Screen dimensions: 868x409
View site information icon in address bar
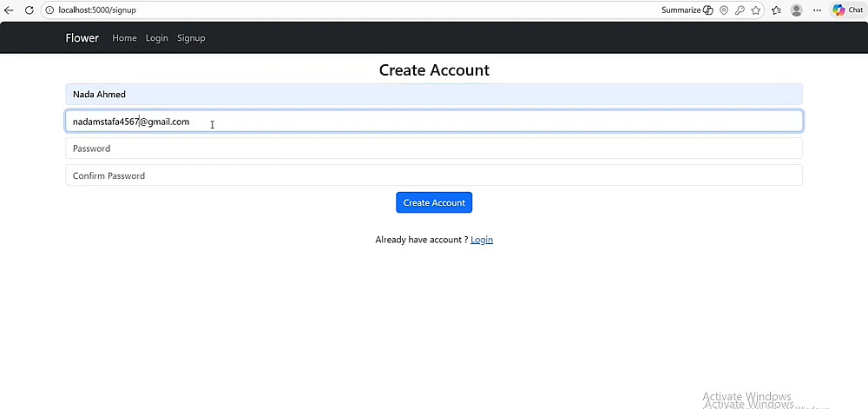point(49,10)
